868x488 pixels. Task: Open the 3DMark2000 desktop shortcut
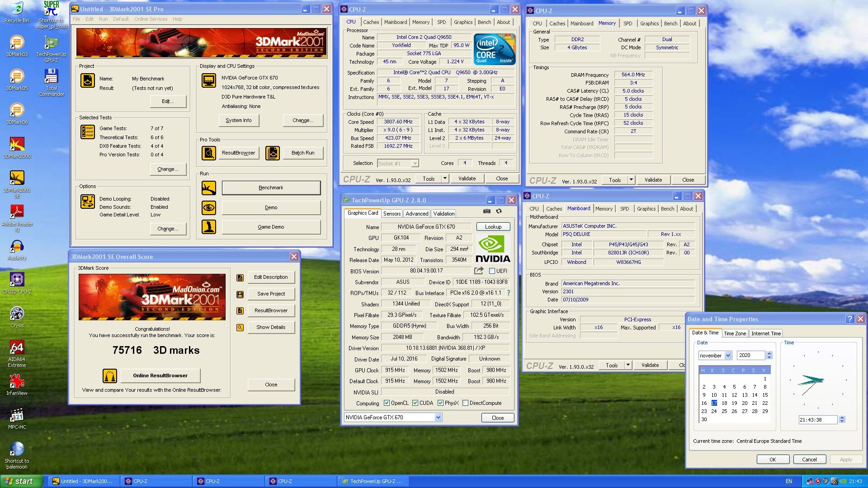[17, 148]
